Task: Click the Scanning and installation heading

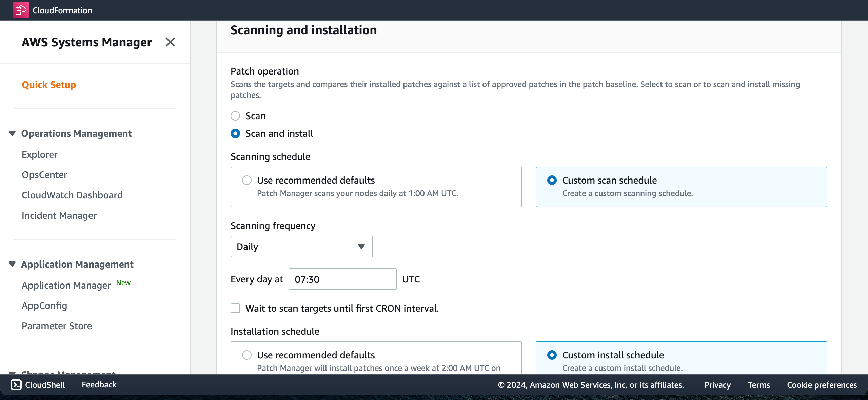Action: tap(303, 30)
